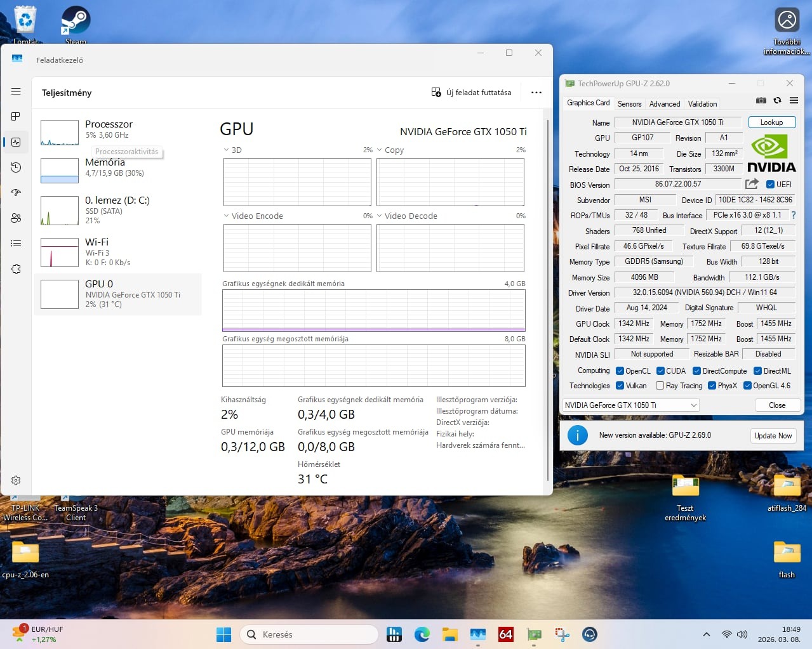Take a screenshot with GPU-Z camera icon
Viewport: 812px width, 649px height.
[761, 100]
